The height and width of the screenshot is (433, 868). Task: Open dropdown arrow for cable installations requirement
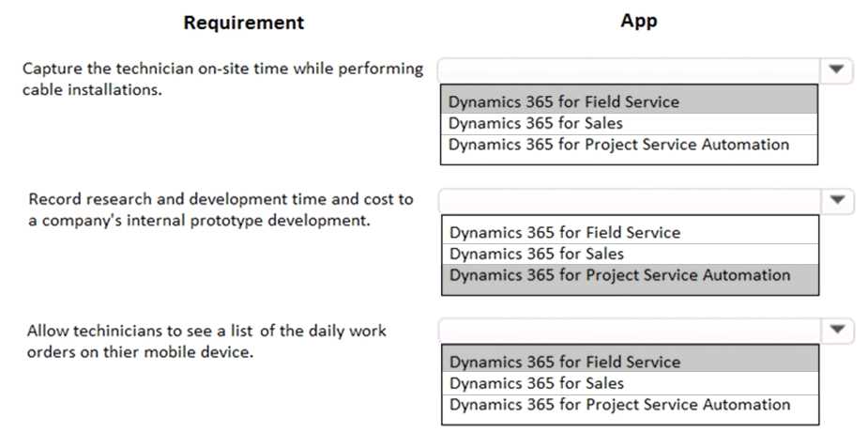[x=836, y=70]
